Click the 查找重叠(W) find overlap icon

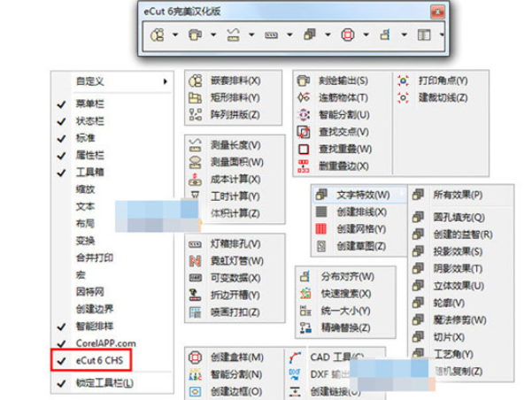pos(304,150)
